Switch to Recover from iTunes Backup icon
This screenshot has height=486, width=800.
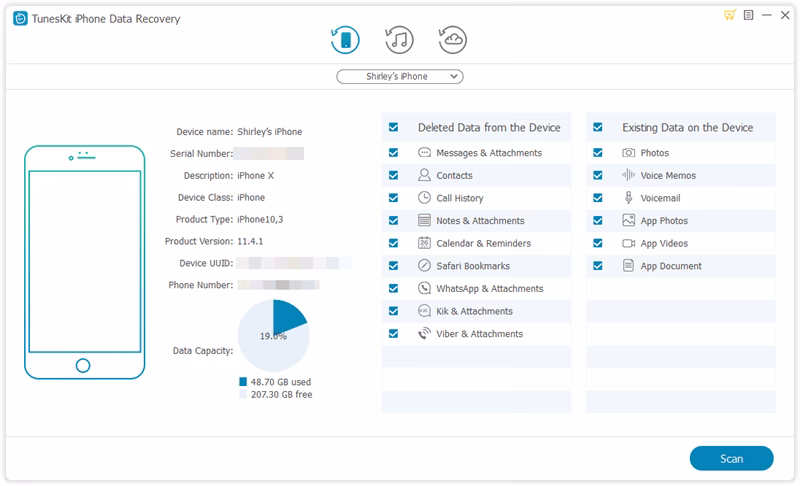coord(399,40)
